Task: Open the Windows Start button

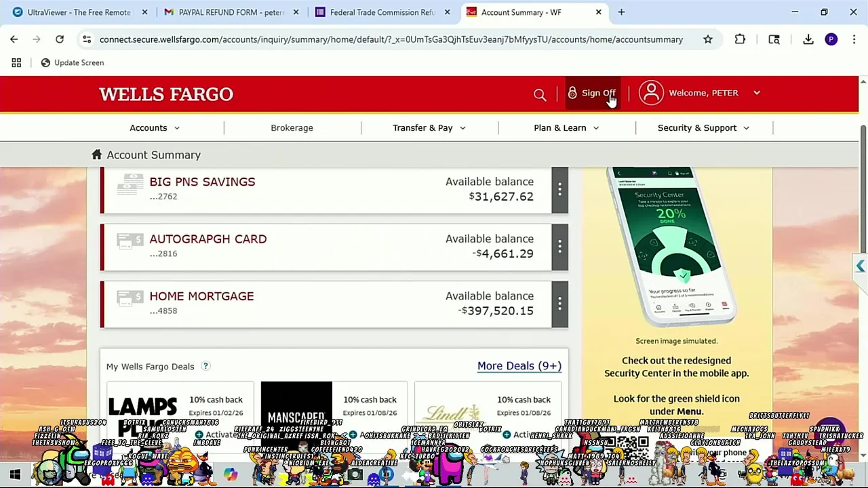Action: click(x=15, y=474)
